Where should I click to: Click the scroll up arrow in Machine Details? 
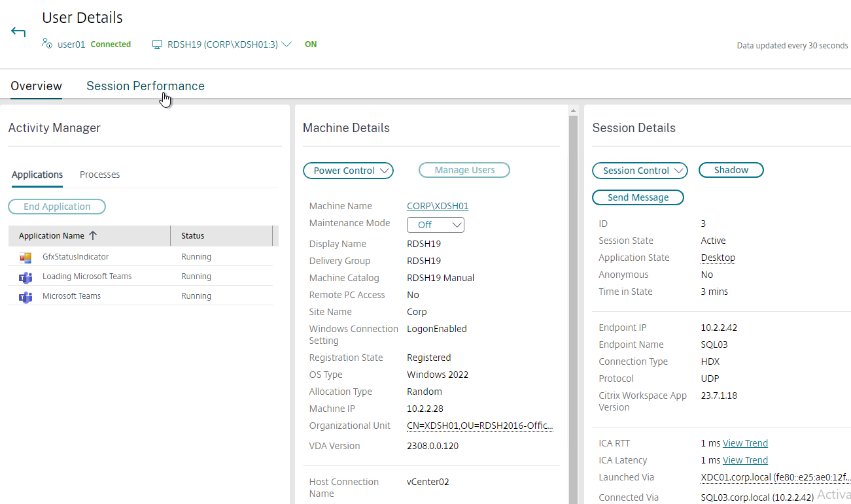pyautogui.click(x=573, y=111)
